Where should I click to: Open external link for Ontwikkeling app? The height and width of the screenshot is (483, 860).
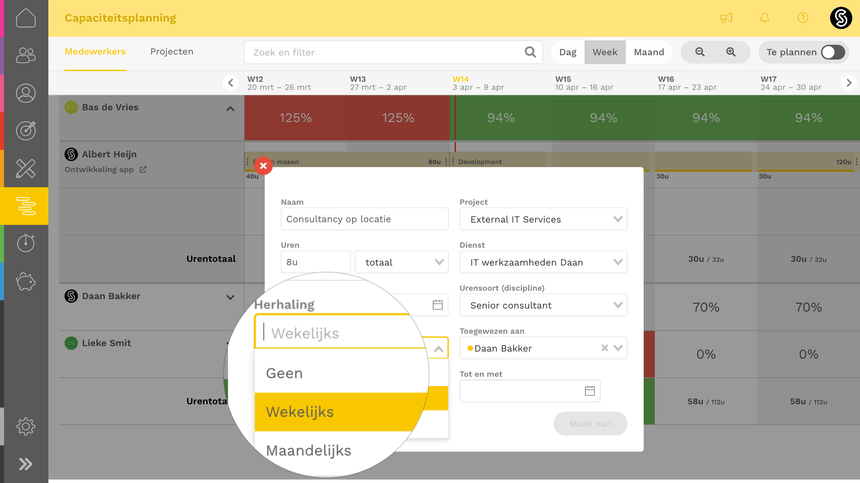143,169
